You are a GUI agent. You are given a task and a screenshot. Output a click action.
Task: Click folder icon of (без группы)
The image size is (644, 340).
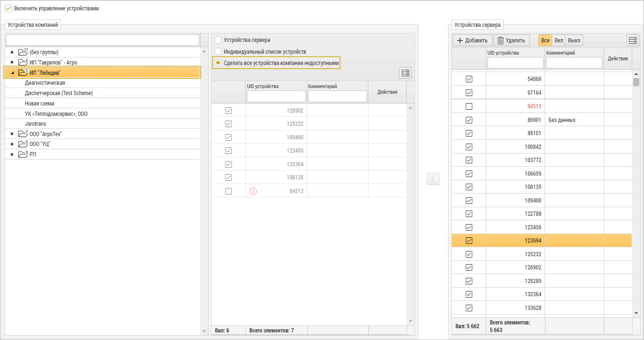click(22, 52)
